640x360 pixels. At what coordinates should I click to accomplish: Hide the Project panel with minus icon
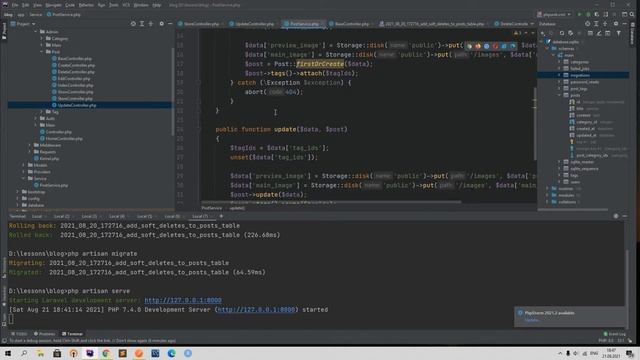pos(170,24)
